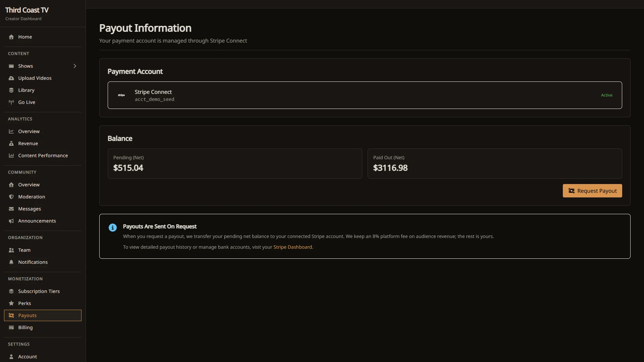Click the Team people icon
The height and width of the screenshot is (362, 644).
tap(11, 250)
